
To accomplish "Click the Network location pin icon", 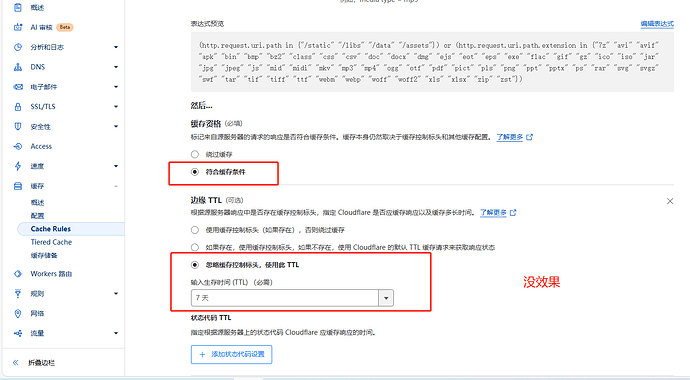I will [x=18, y=313].
